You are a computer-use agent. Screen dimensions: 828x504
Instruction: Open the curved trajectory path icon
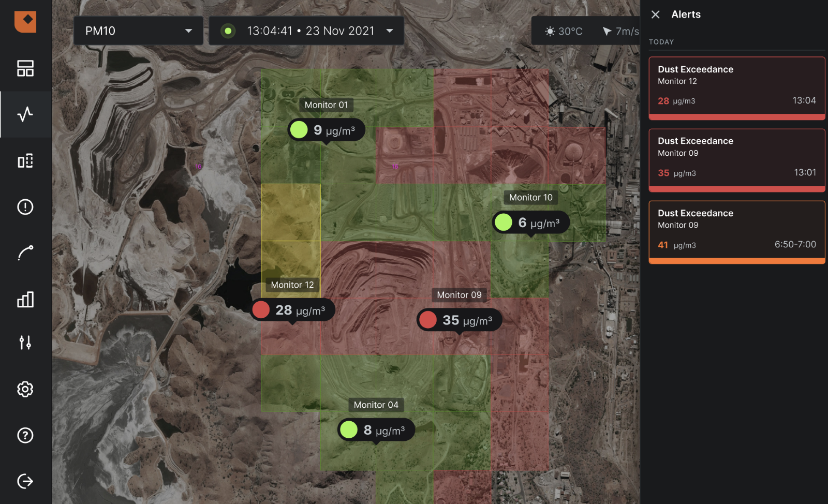[25, 253]
